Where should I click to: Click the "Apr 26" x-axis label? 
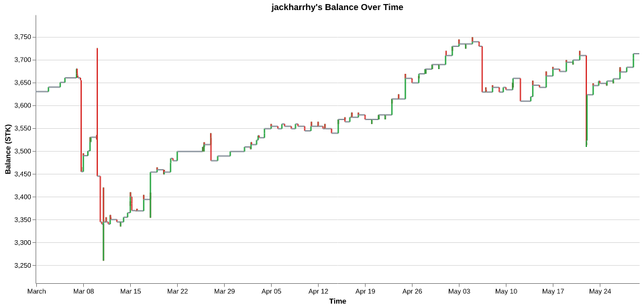tap(412, 292)
